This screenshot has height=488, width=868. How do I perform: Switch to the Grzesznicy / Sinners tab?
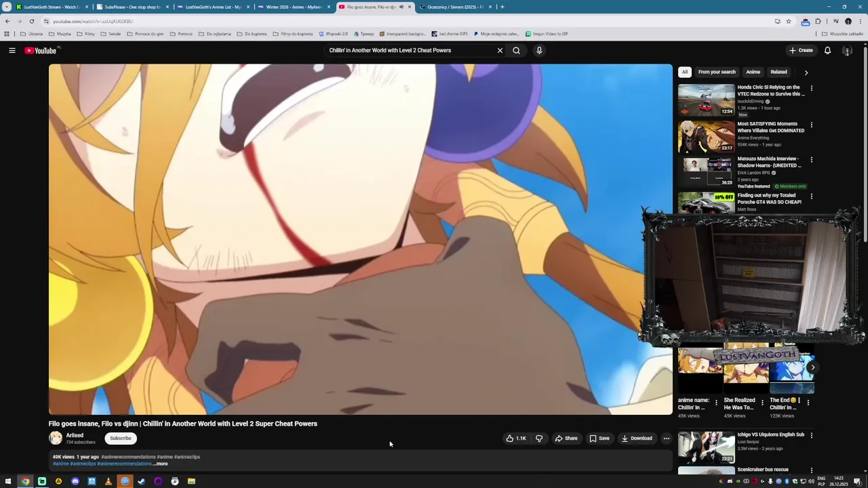pos(454,7)
